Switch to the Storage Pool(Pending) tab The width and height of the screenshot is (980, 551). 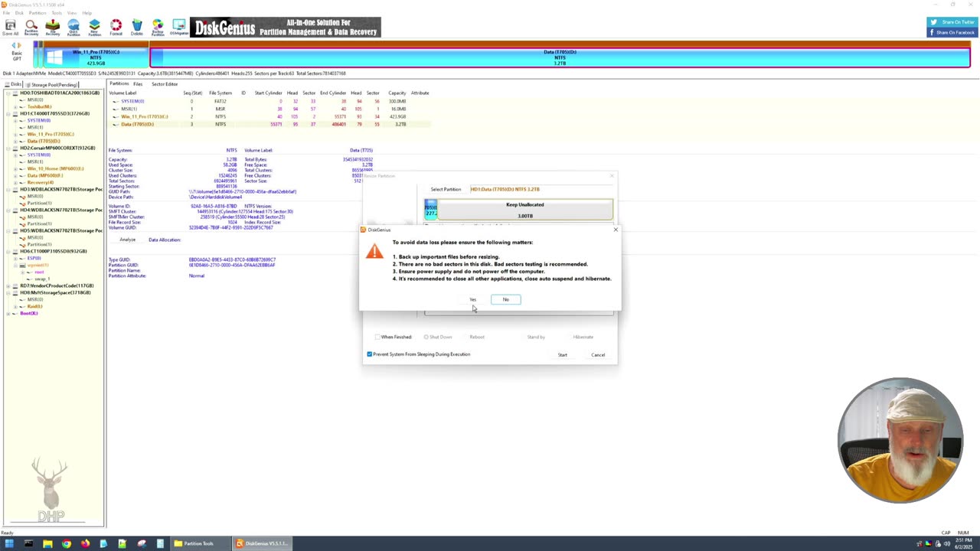tap(53, 84)
